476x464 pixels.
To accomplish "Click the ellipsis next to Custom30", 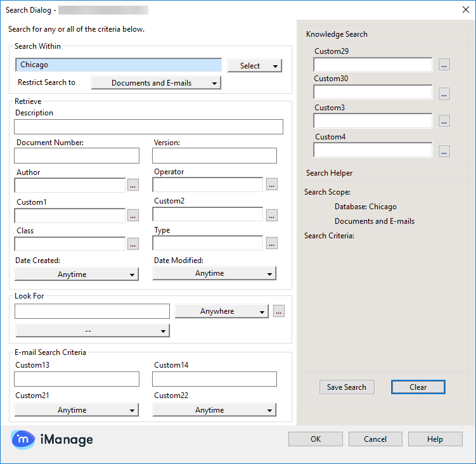I will [x=444, y=94].
